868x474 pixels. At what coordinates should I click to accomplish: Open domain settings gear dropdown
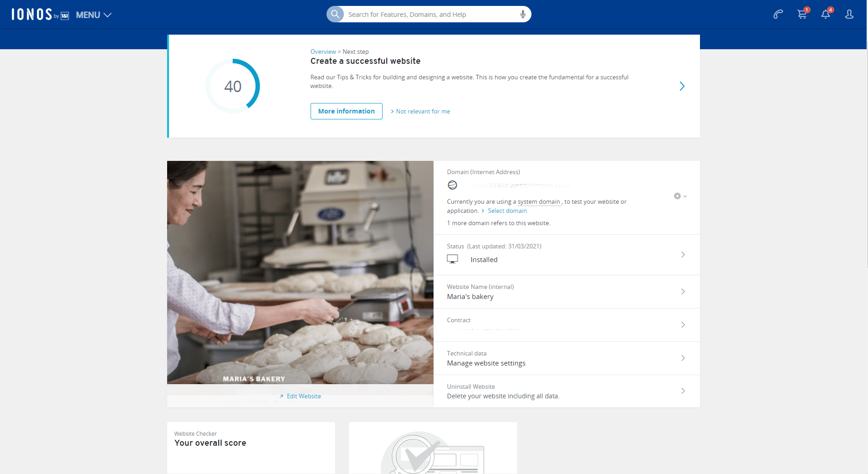coord(679,196)
